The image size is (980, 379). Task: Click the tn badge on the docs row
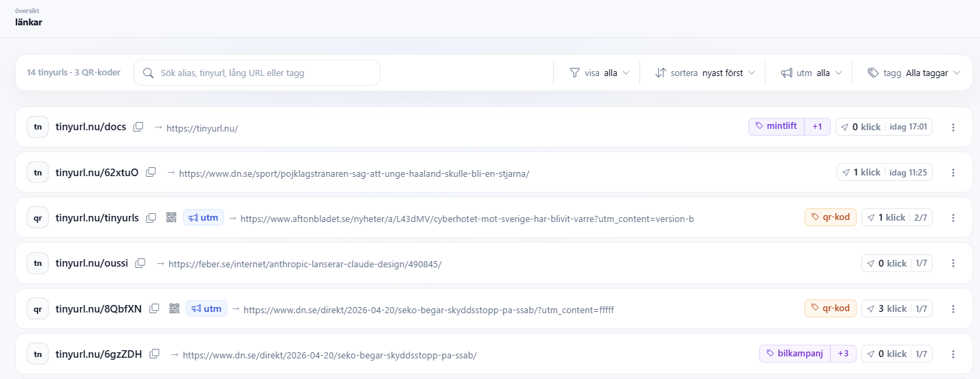[38, 127]
